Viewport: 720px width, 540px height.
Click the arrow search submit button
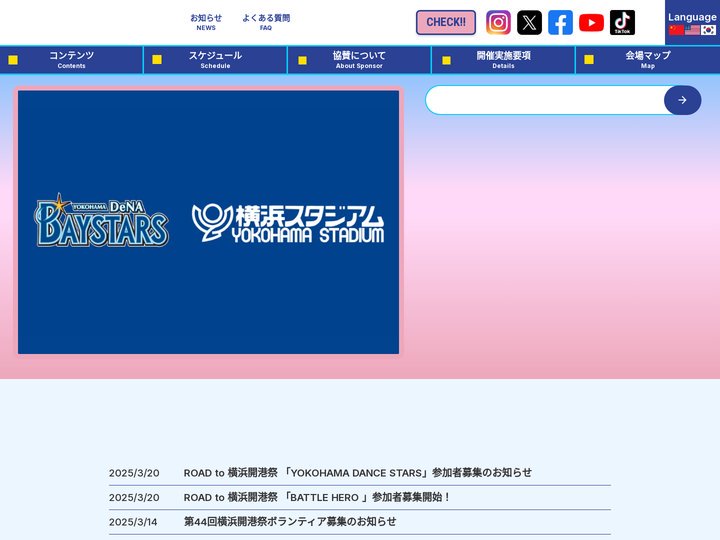[x=682, y=100]
